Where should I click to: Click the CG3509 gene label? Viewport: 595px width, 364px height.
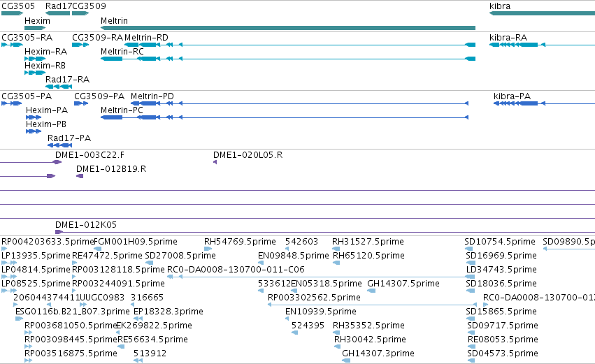click(x=89, y=6)
